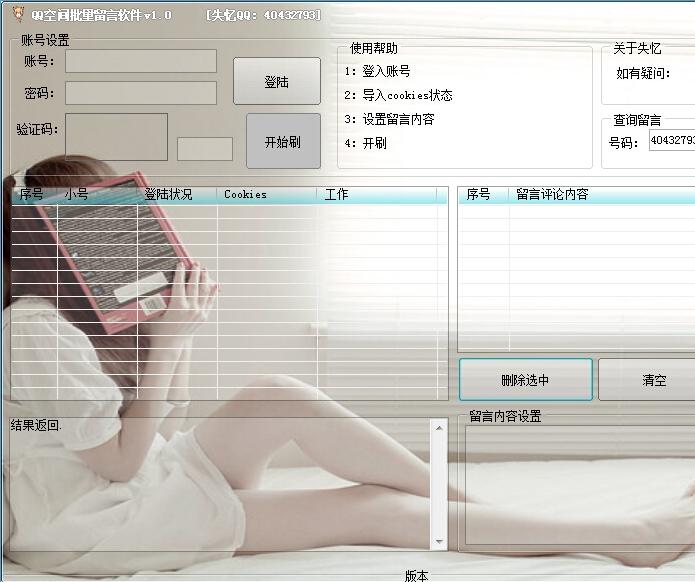Click scroll down arrow in 结果返回 box
The height and width of the screenshot is (582, 695).
(439, 541)
